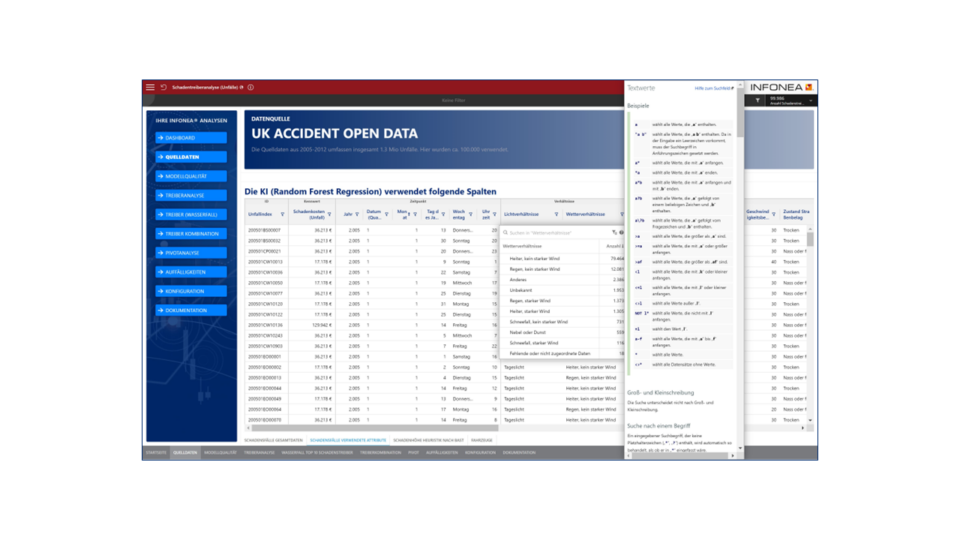The height and width of the screenshot is (540, 960).
Task: Open TREIBER KOMBINATION in sidebar
Action: click(191, 234)
